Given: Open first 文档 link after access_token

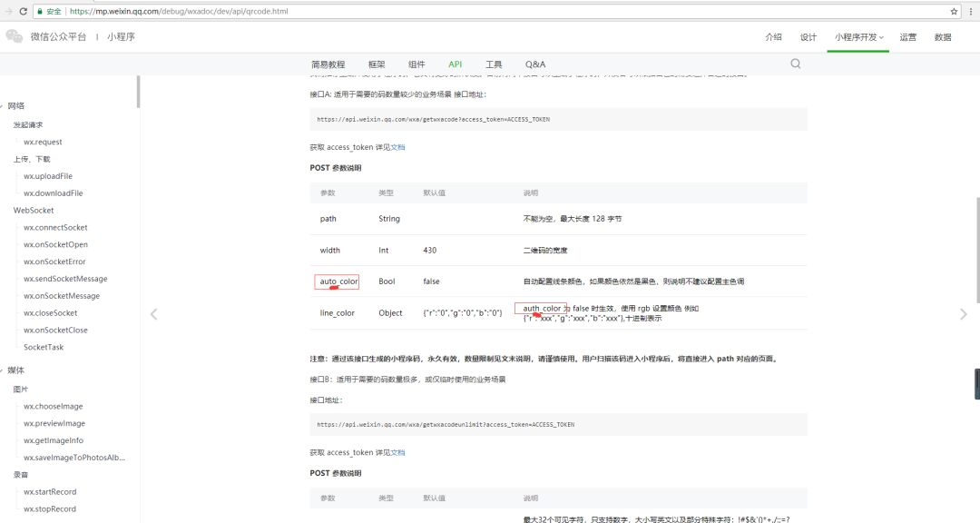Looking at the screenshot, I should point(397,148).
